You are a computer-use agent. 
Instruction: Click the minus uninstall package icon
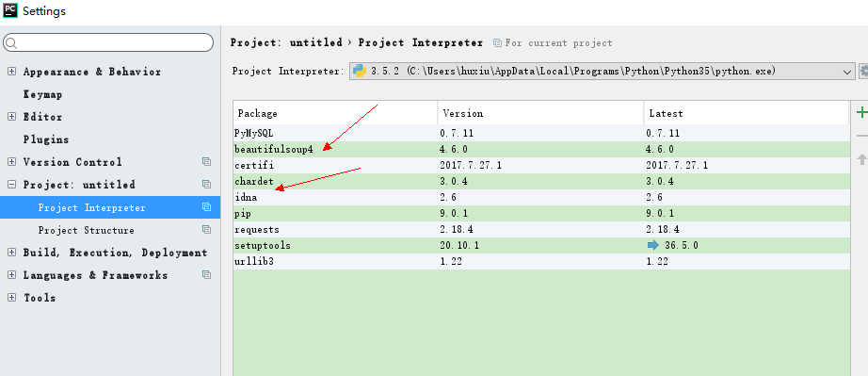tap(862, 136)
